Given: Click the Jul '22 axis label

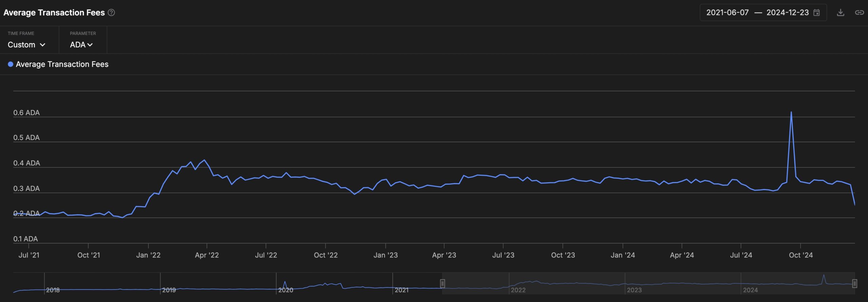Looking at the screenshot, I should pos(266,255).
